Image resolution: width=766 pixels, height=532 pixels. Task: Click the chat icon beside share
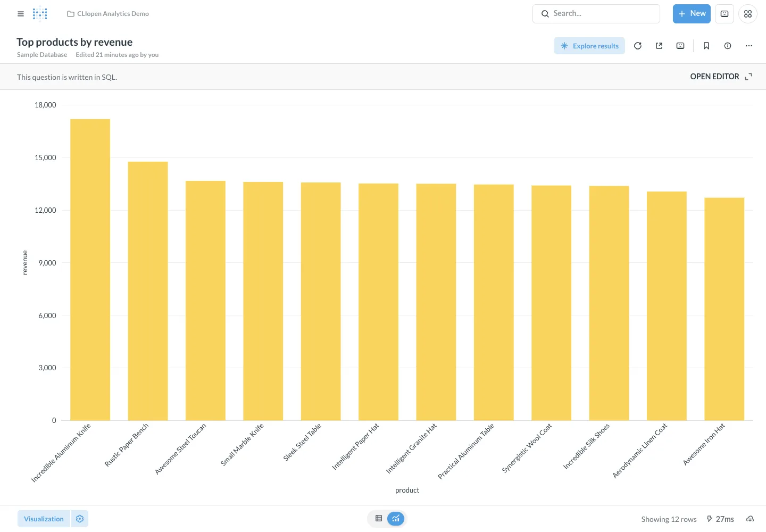coord(680,46)
